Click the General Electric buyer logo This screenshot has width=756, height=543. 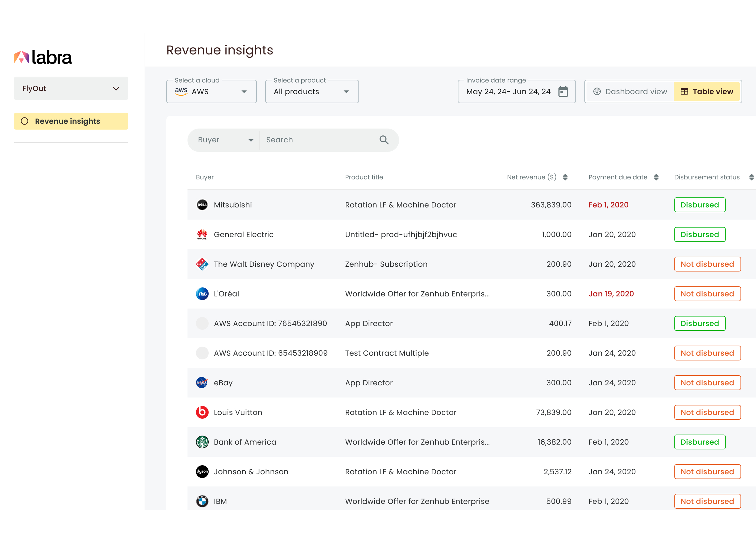pyautogui.click(x=202, y=234)
